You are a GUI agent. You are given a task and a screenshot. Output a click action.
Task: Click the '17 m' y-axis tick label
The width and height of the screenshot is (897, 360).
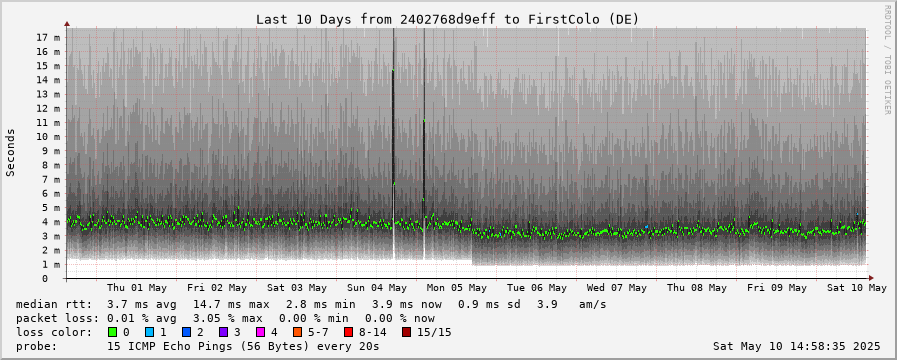click(x=49, y=37)
